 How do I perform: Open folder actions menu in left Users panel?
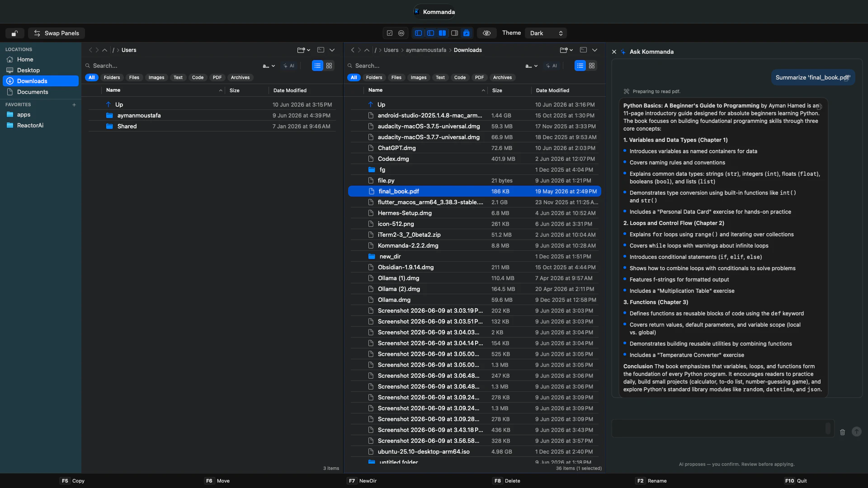click(x=303, y=50)
